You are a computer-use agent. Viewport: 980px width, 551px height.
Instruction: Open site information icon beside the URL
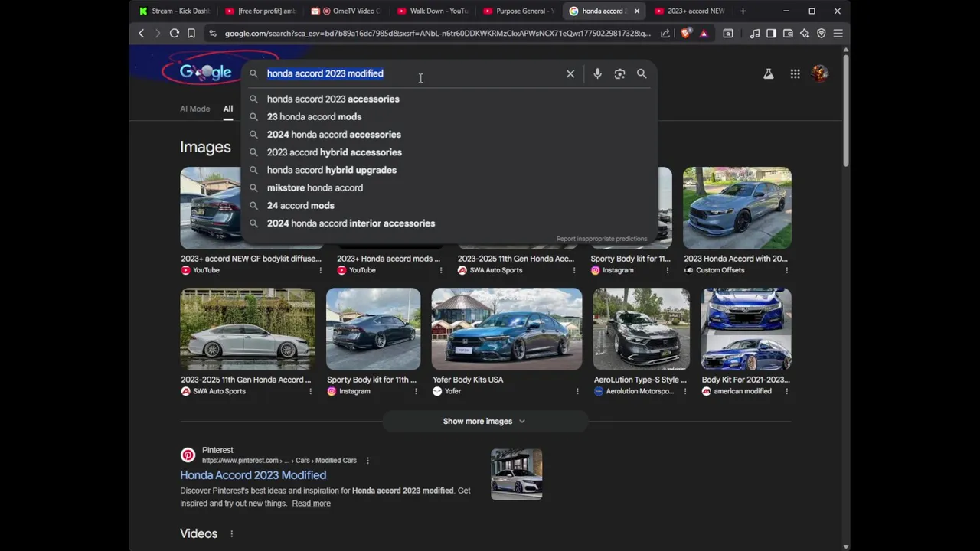pyautogui.click(x=213, y=34)
